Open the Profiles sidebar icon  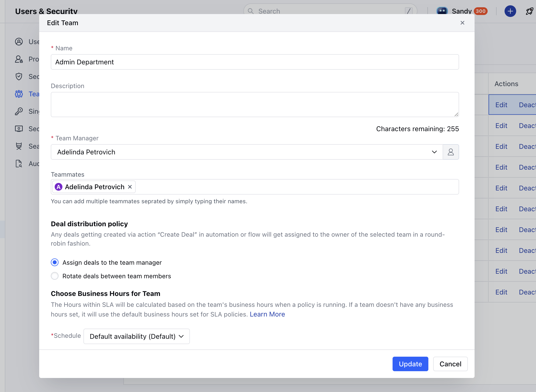[x=19, y=59]
